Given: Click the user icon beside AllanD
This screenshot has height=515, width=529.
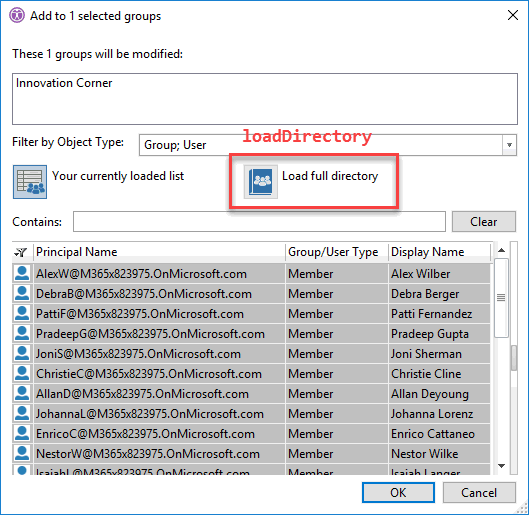Looking at the screenshot, I should (22, 393).
